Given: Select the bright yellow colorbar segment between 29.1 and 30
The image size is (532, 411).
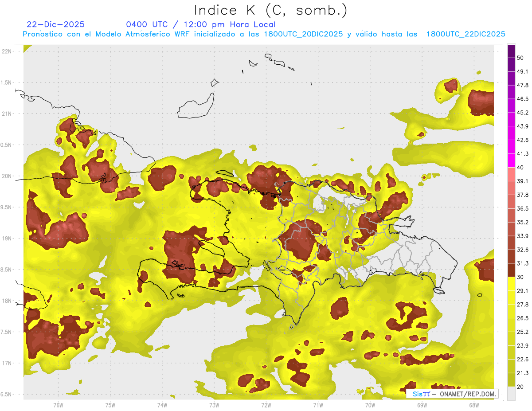Looking at the screenshot, I should tap(511, 284).
